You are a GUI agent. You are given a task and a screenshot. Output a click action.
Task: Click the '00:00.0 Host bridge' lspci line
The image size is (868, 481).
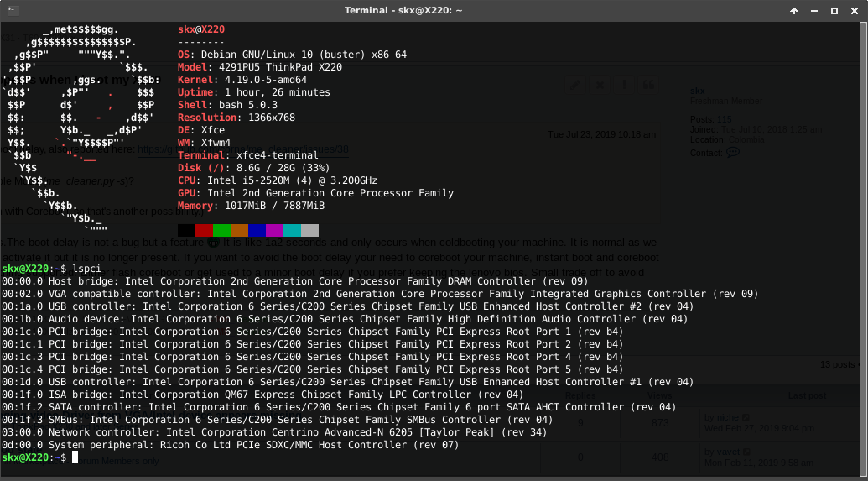click(294, 281)
